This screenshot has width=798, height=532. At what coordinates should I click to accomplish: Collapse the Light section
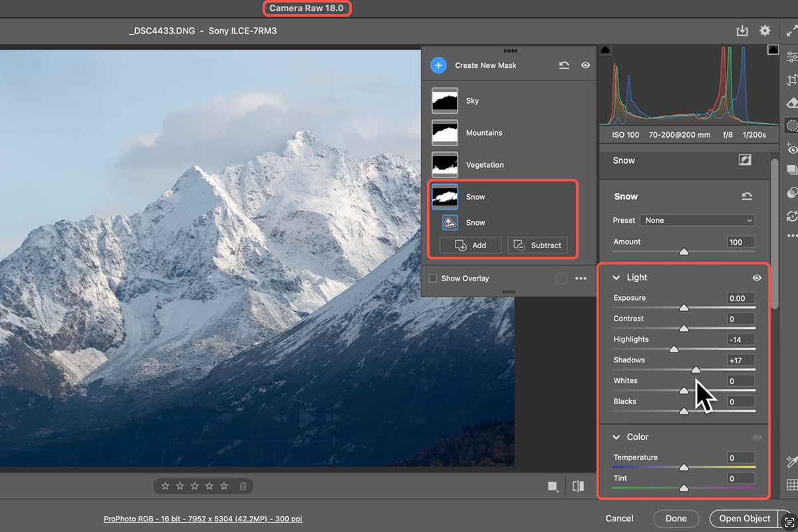click(x=616, y=278)
